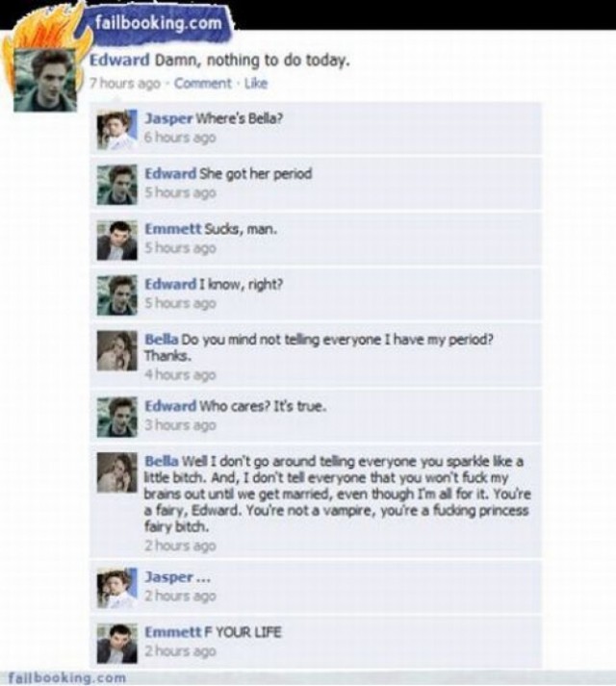Click Edward's avatar next to "I know, right?"
616x686 pixels.
pyautogui.click(x=116, y=295)
